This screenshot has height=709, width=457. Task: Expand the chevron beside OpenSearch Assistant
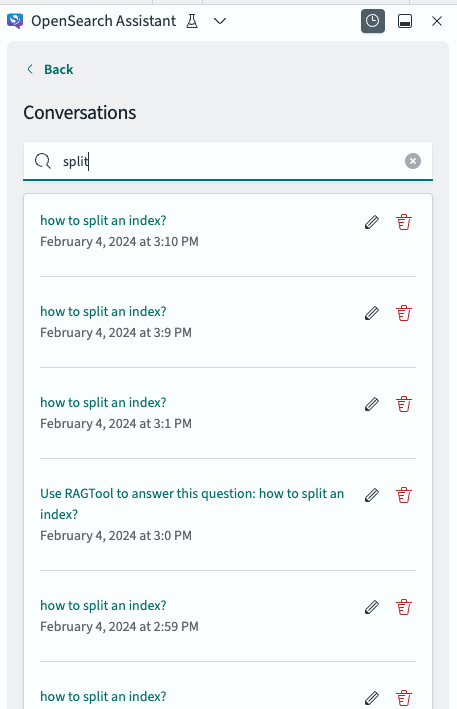[x=220, y=21]
